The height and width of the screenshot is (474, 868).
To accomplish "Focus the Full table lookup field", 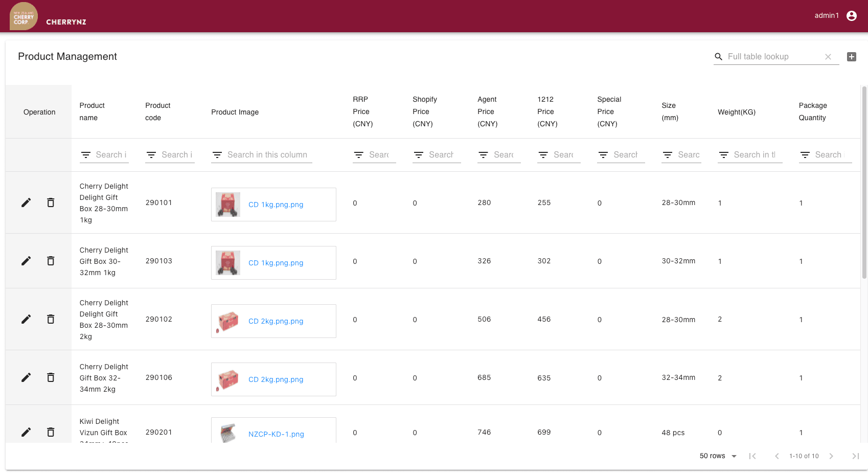I will (774, 57).
